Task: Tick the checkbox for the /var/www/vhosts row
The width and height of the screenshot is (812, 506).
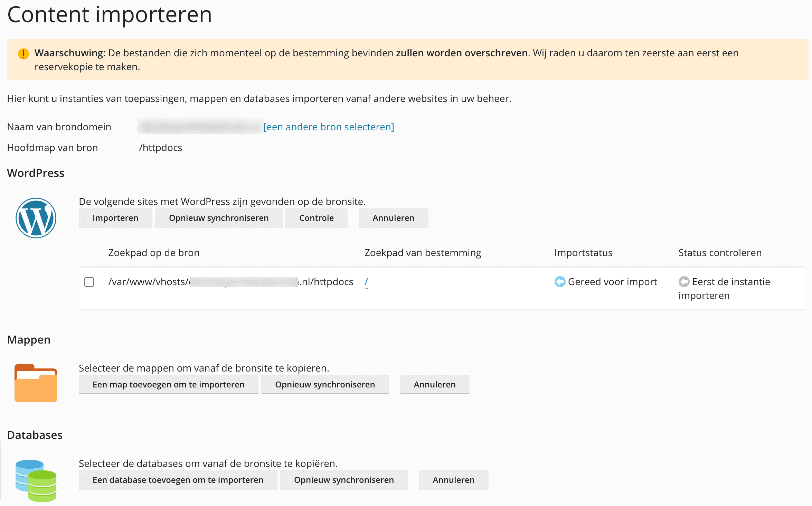Action: click(89, 282)
